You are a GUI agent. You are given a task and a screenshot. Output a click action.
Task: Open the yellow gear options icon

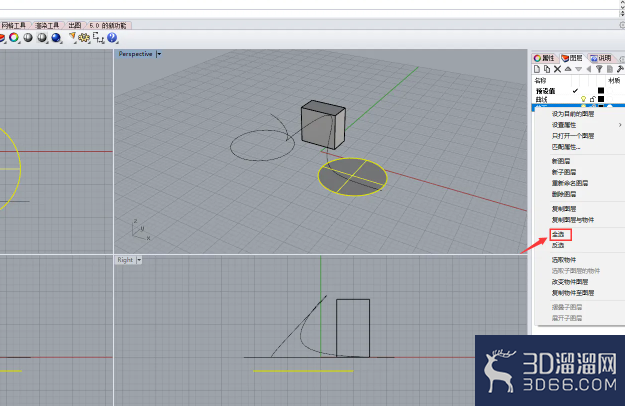[x=84, y=38]
